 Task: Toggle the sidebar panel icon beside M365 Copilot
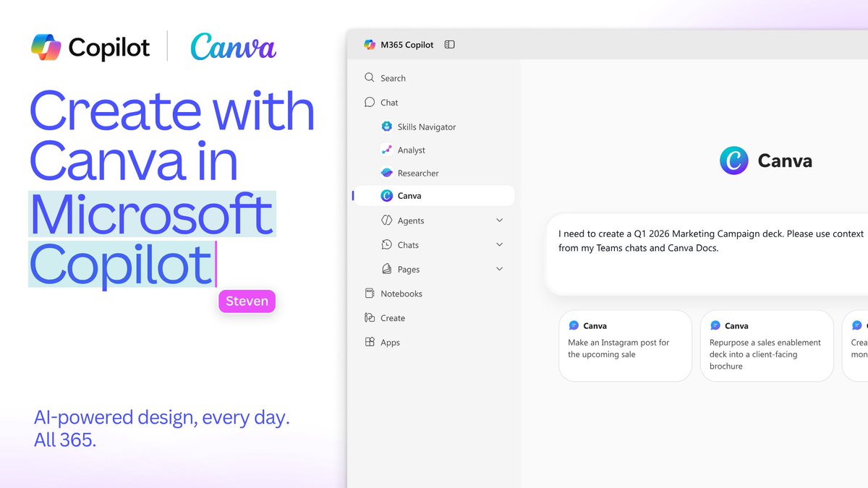[x=449, y=45]
